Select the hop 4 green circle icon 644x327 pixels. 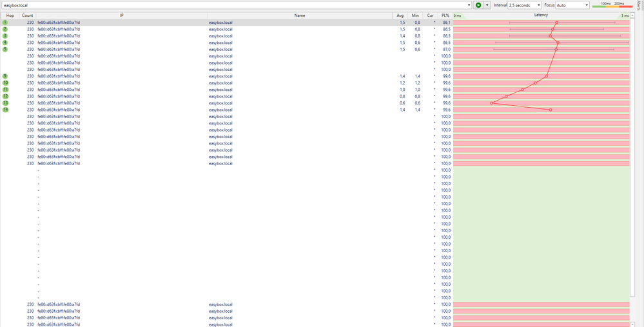[x=5, y=43]
